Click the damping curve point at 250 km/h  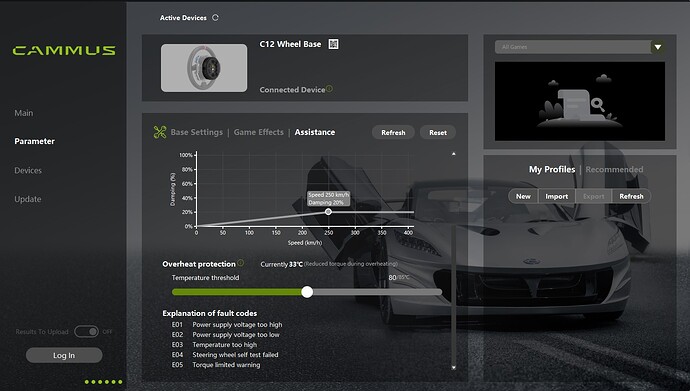(328, 212)
